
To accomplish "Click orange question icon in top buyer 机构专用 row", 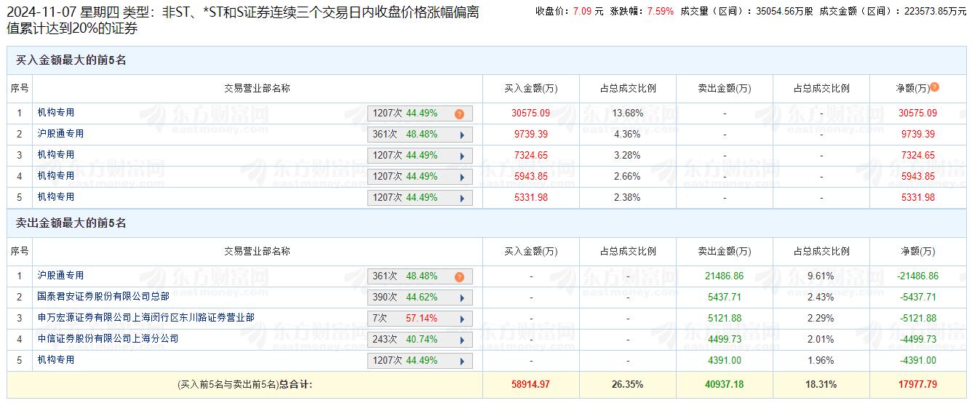I will click(459, 114).
